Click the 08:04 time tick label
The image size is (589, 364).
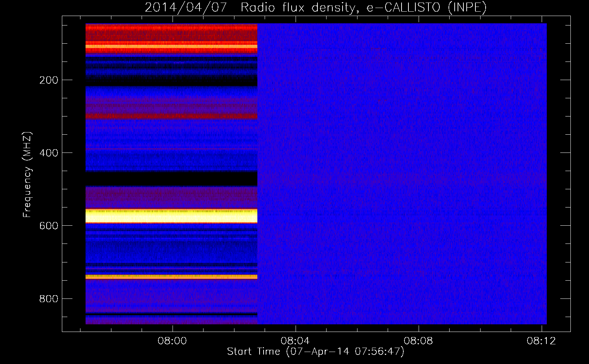click(295, 341)
